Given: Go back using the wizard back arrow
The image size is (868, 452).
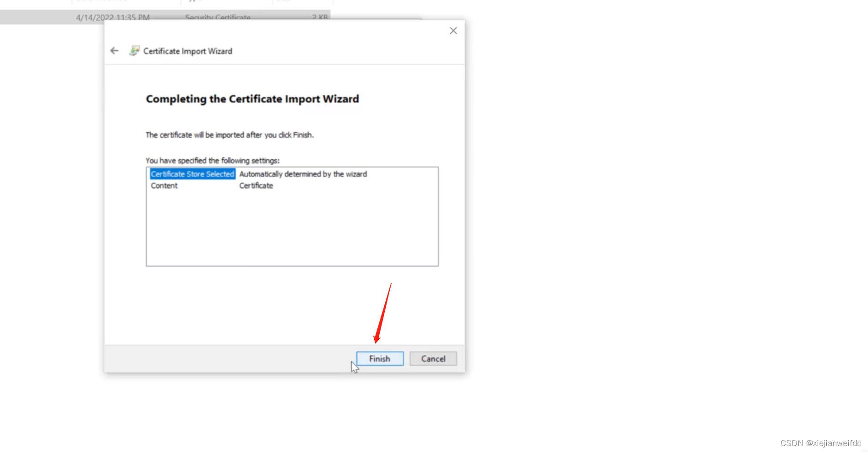Looking at the screenshot, I should click(x=115, y=51).
